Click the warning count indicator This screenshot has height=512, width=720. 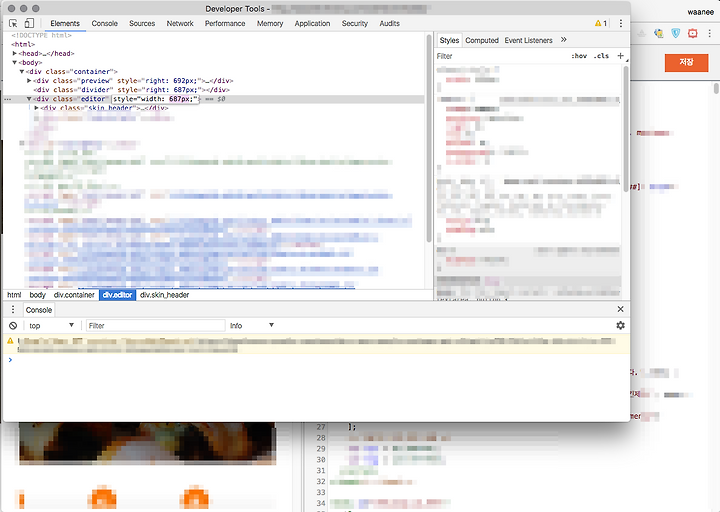coord(601,23)
